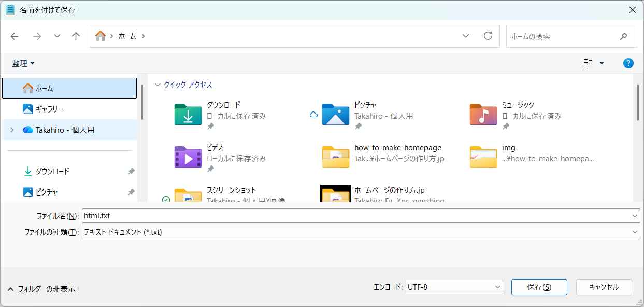The image size is (644, 307).
Task: Toggle フォルダーの非表示 to hide folders
Action: (41, 289)
